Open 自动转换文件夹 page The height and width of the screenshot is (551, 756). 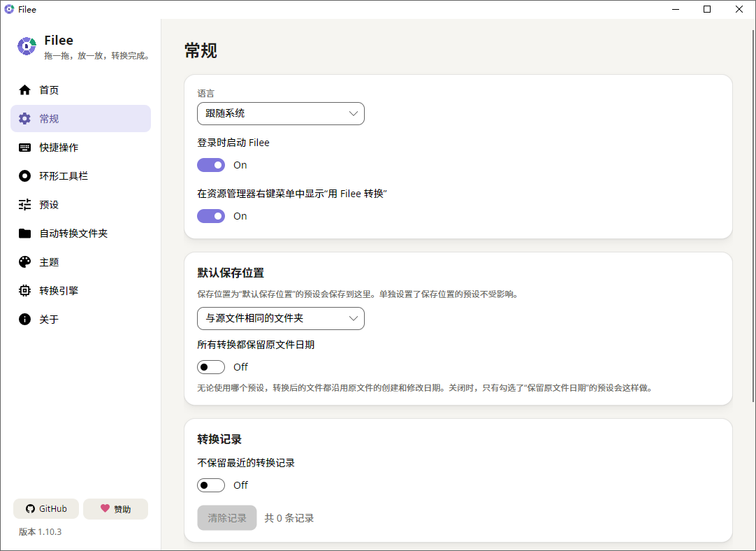click(80, 234)
